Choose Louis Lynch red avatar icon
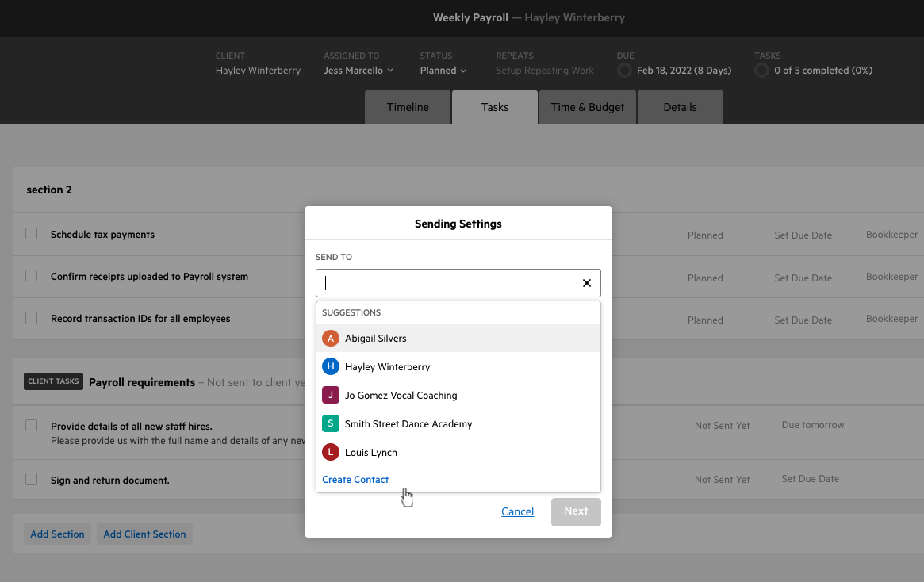Screen dimensions: 924x582 point(331,453)
